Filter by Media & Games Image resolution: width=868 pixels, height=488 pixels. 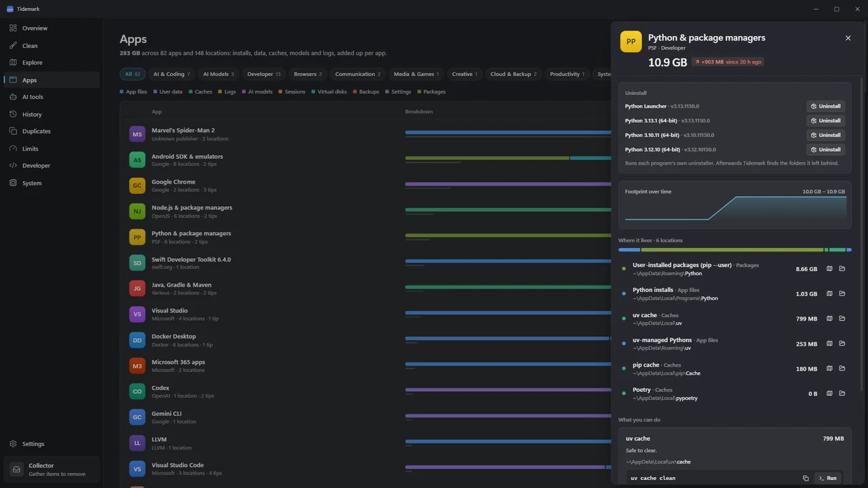(416, 74)
